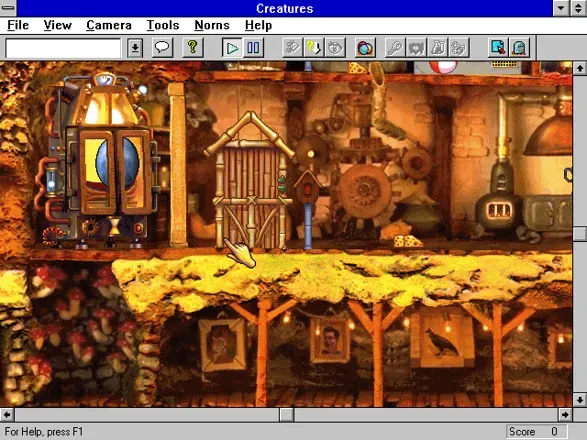Viewport: 587px width, 440px height.
Task: Click the greyed key toolbar icon
Action: (x=395, y=48)
